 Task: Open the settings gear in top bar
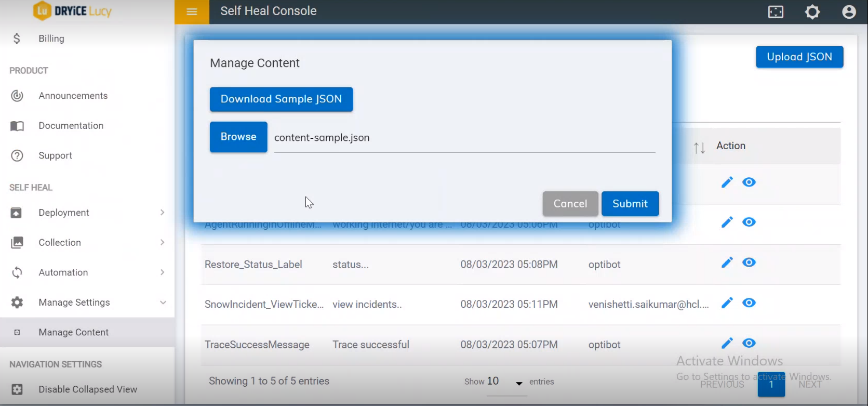tap(812, 11)
